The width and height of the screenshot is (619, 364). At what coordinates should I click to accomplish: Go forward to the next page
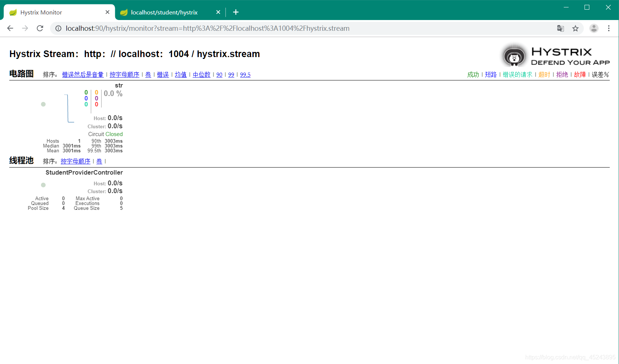[25, 28]
